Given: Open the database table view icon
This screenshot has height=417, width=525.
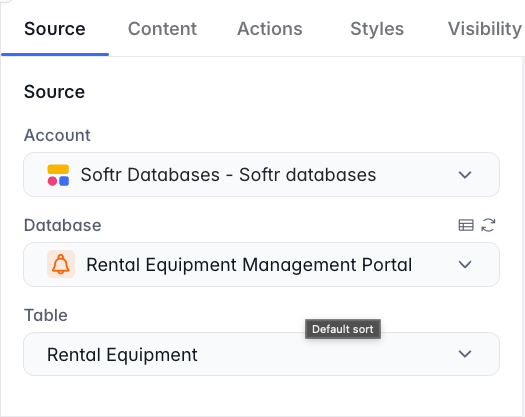Looking at the screenshot, I should tap(466, 225).
